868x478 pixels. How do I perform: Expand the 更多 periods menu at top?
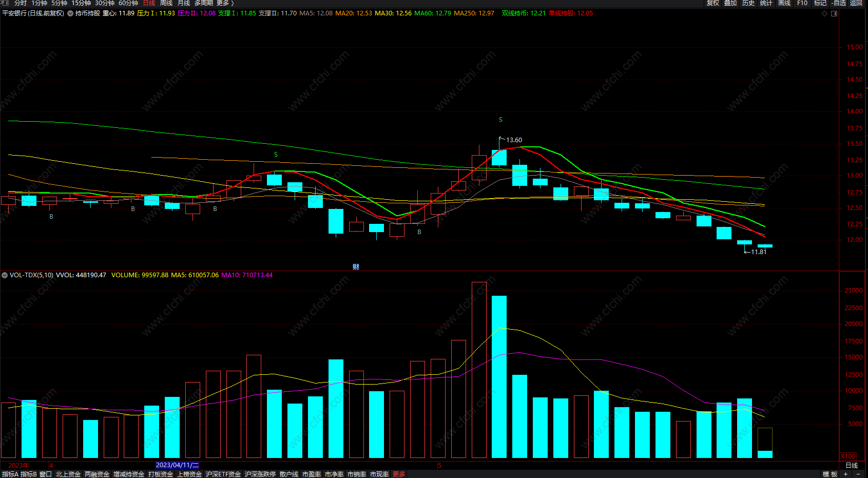click(225, 3)
